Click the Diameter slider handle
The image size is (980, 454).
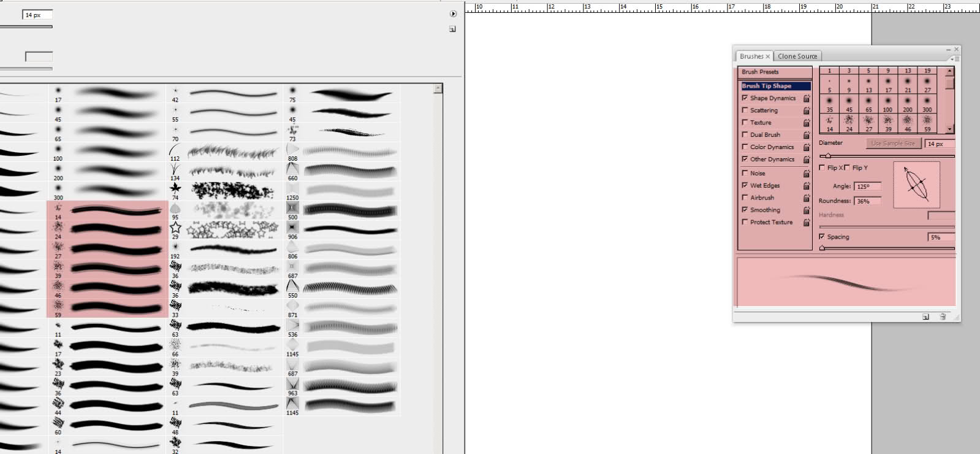pyautogui.click(x=828, y=156)
